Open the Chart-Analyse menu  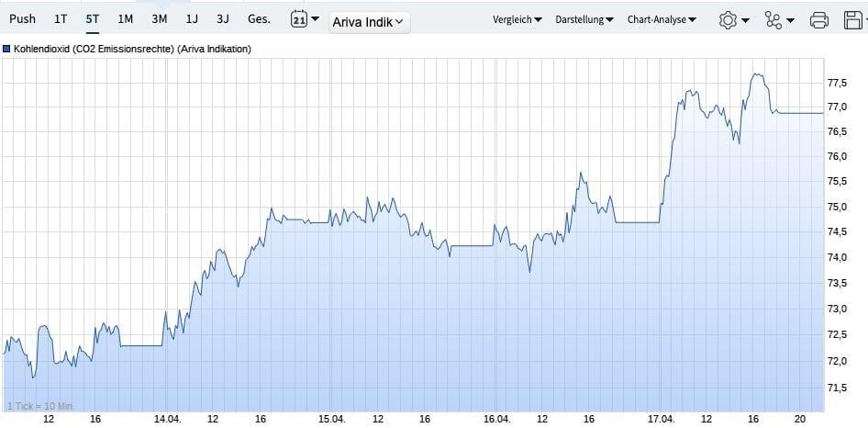[x=661, y=19]
